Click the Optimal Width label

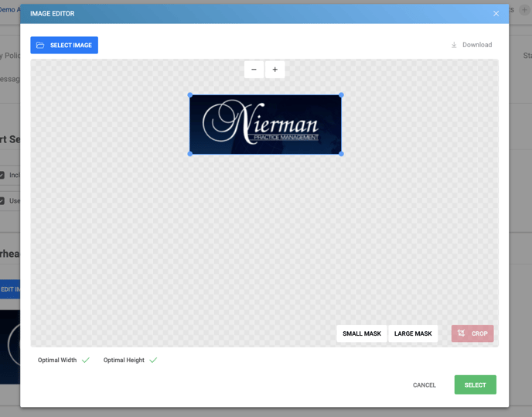click(x=57, y=360)
